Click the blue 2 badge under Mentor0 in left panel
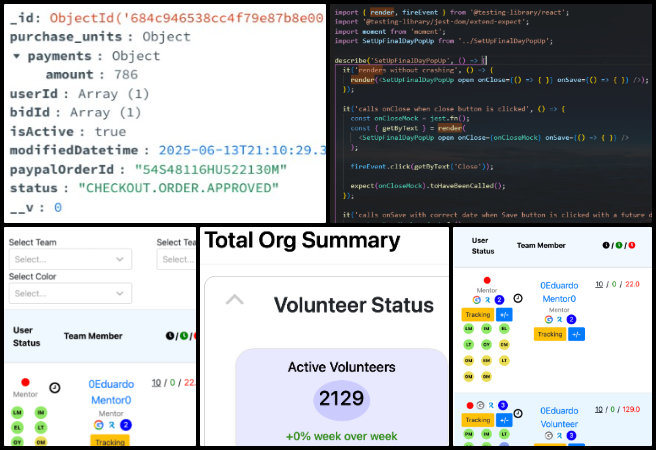656x450 pixels. click(x=126, y=425)
